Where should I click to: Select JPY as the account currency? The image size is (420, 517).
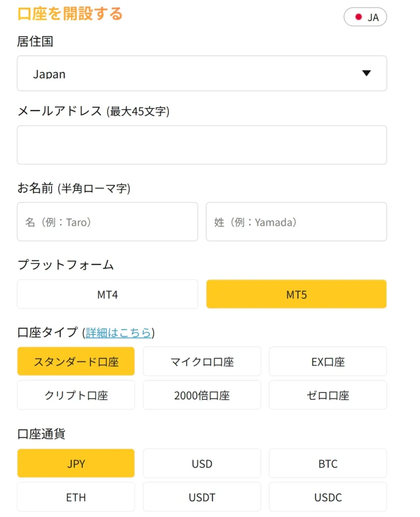[x=76, y=463]
